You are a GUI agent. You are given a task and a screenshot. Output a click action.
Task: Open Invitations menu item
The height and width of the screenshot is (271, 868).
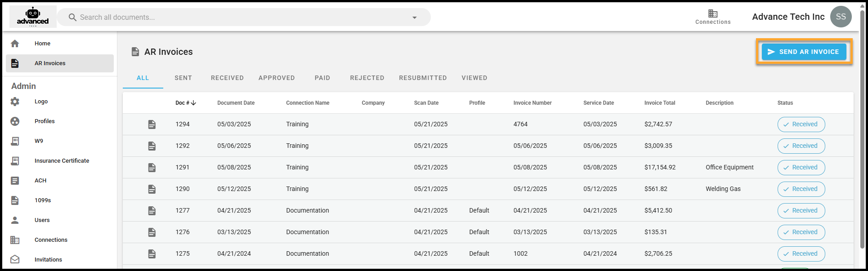click(60, 260)
